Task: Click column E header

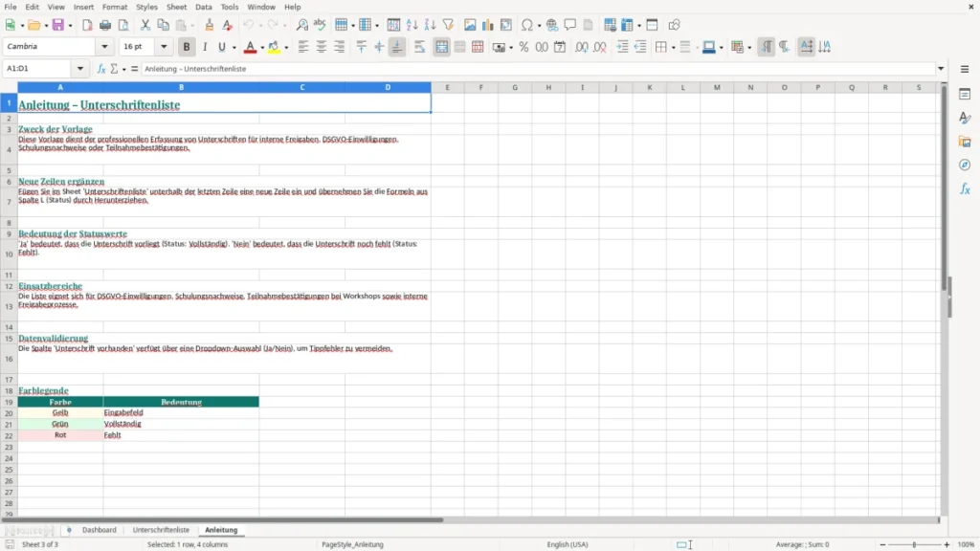Action: pyautogui.click(x=448, y=87)
